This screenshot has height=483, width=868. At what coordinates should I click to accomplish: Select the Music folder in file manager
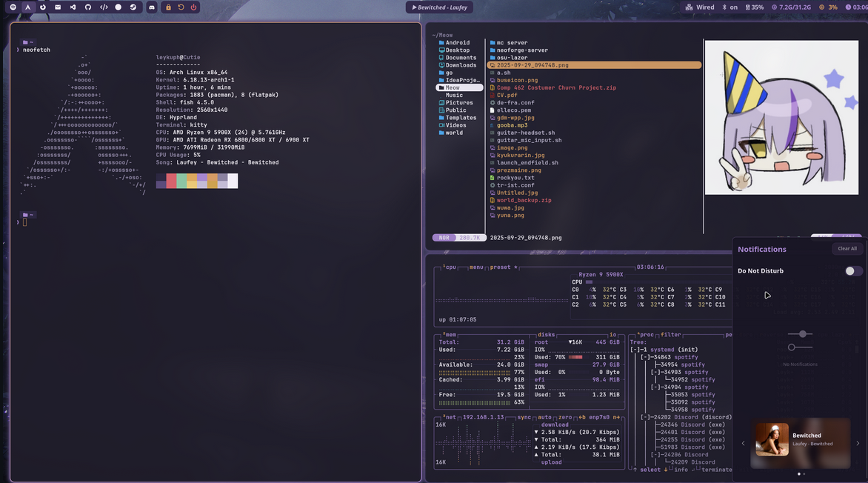point(454,96)
